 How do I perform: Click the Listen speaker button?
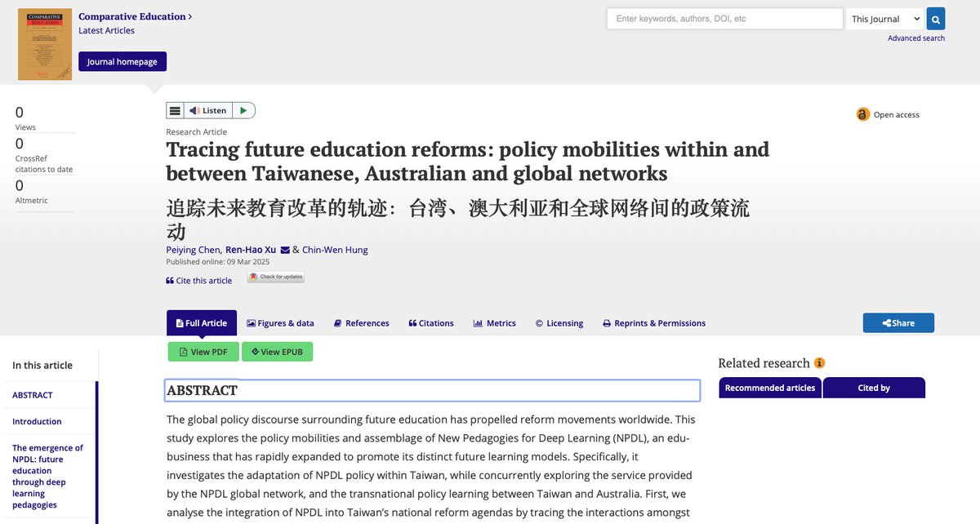208,110
